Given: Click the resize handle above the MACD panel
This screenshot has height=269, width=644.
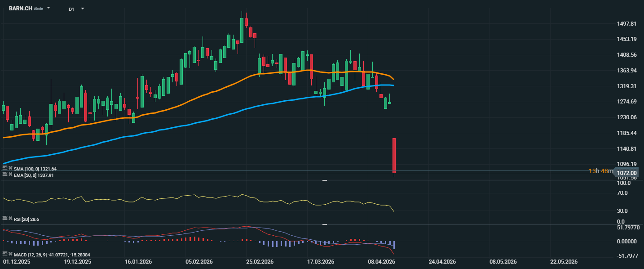Looking at the screenshot, I should coord(324,224).
